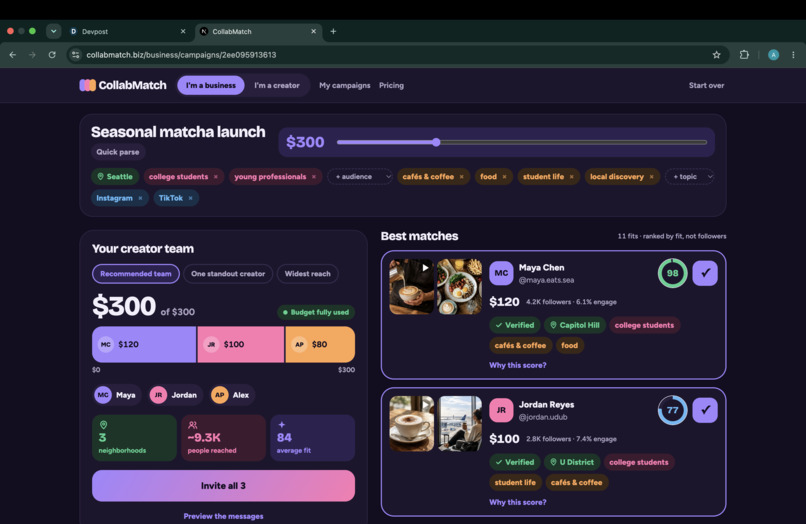Open the browser profile avatar
The height and width of the screenshot is (524, 806).
click(773, 55)
